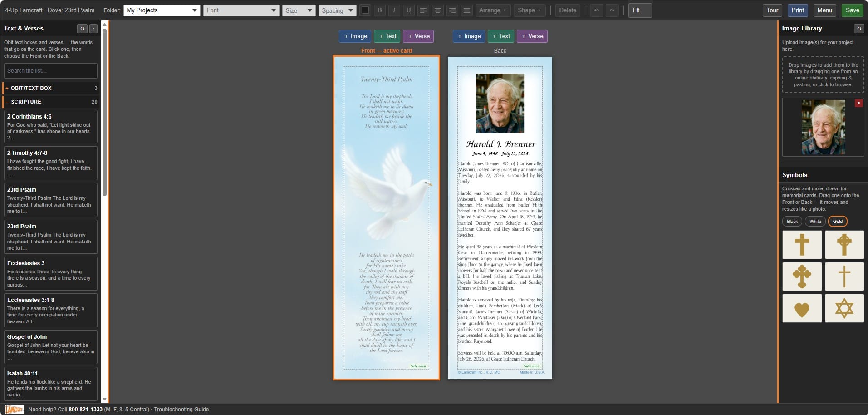Open the Troubleshooting Guide link
The image size is (868, 415).
coord(181,410)
